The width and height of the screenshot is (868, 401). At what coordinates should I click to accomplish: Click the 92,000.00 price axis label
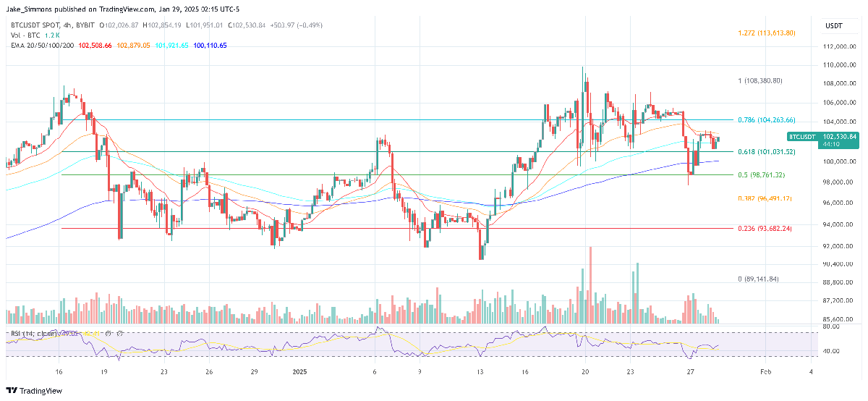pos(839,246)
